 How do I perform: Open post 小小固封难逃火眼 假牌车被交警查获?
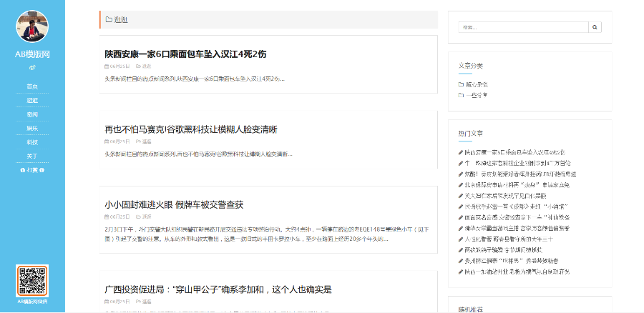174,204
